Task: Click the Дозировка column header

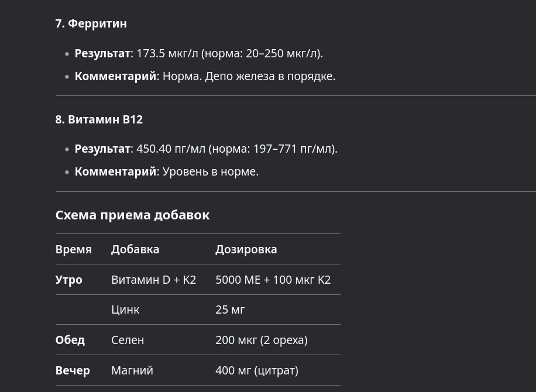Action: 246,249
